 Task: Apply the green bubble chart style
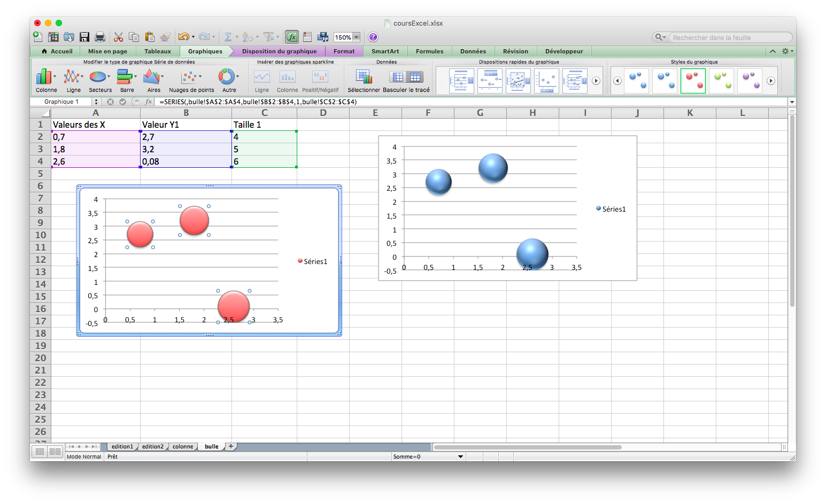(721, 81)
